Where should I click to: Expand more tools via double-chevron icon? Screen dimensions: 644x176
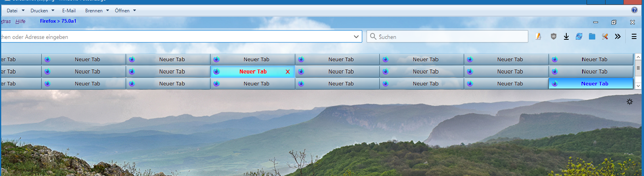point(617,37)
